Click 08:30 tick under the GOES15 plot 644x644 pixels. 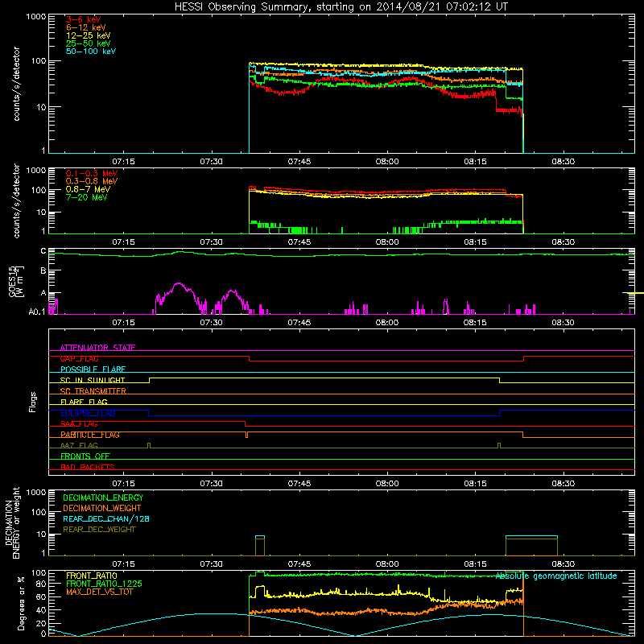pos(563,323)
